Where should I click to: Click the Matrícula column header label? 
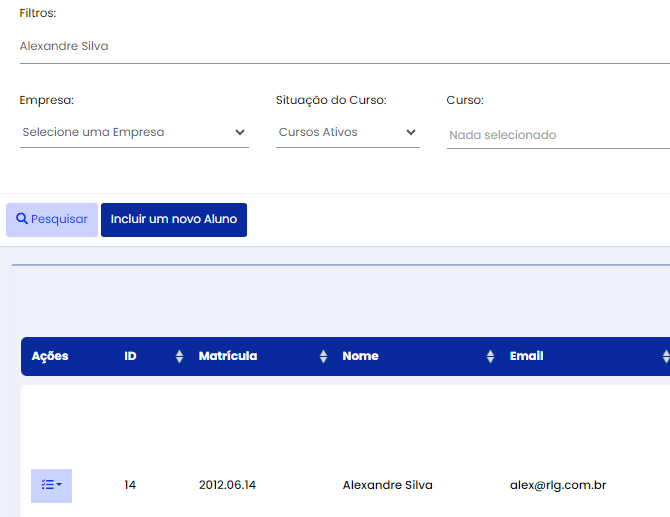pyautogui.click(x=228, y=356)
